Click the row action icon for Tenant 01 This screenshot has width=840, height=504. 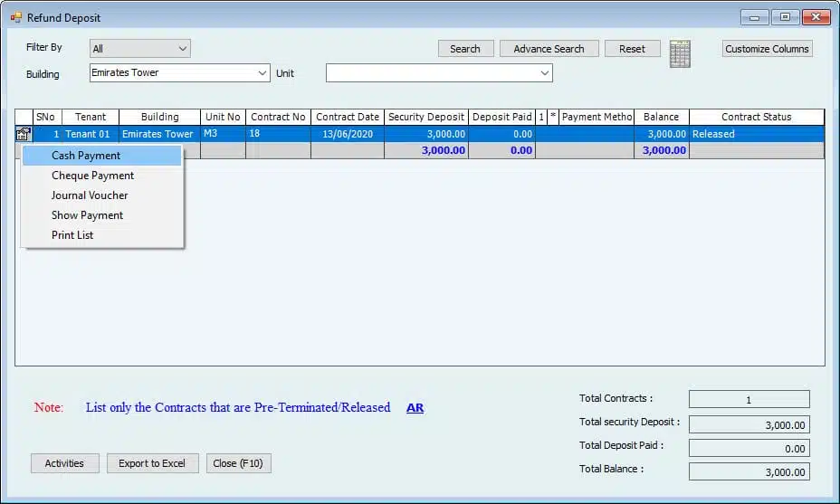pos(24,134)
